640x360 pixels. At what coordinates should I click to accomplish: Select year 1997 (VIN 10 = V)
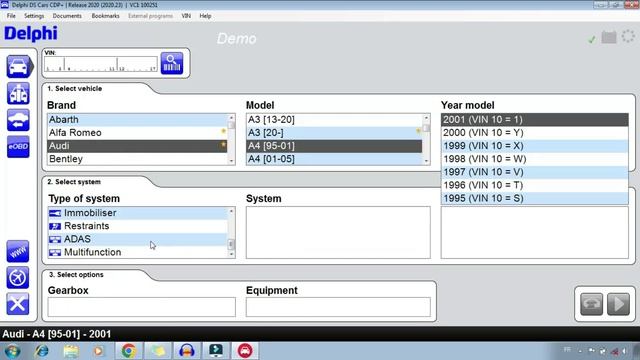(535, 172)
